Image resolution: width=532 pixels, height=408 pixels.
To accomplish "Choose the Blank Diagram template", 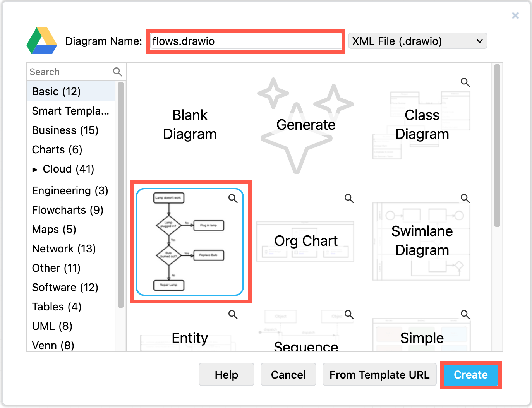I will coord(190,125).
